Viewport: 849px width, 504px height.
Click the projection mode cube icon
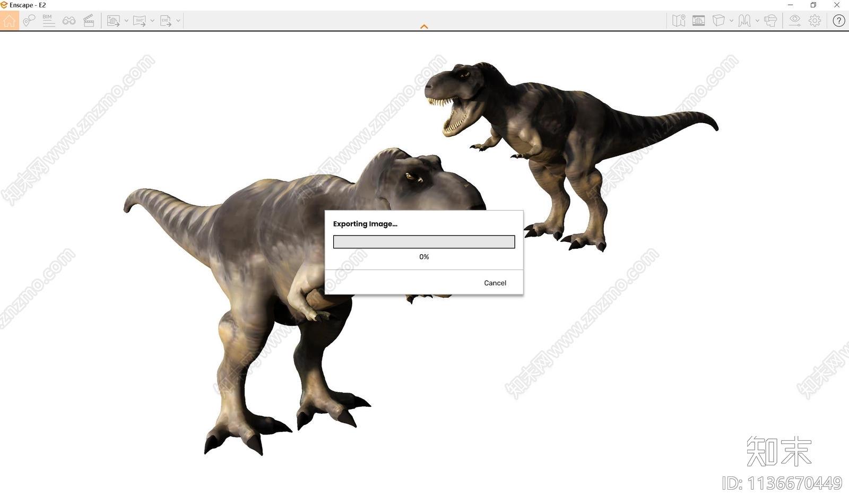tap(718, 21)
